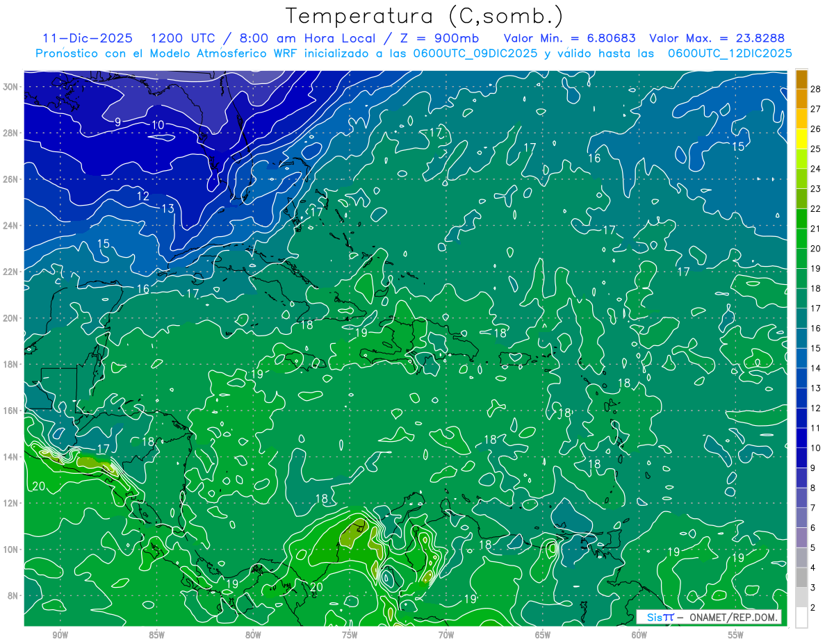Click the colorbar legend value '6'
The width and height of the screenshot is (834, 644).
[812, 528]
